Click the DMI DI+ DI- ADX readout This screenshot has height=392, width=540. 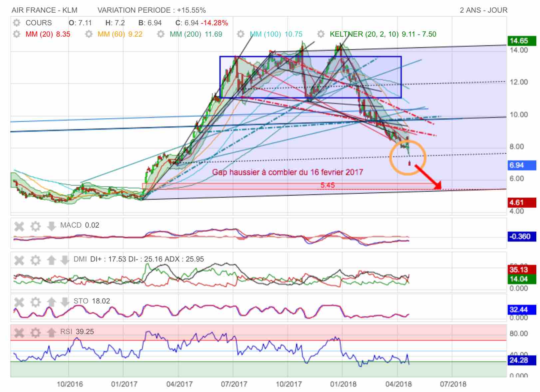pos(138,259)
